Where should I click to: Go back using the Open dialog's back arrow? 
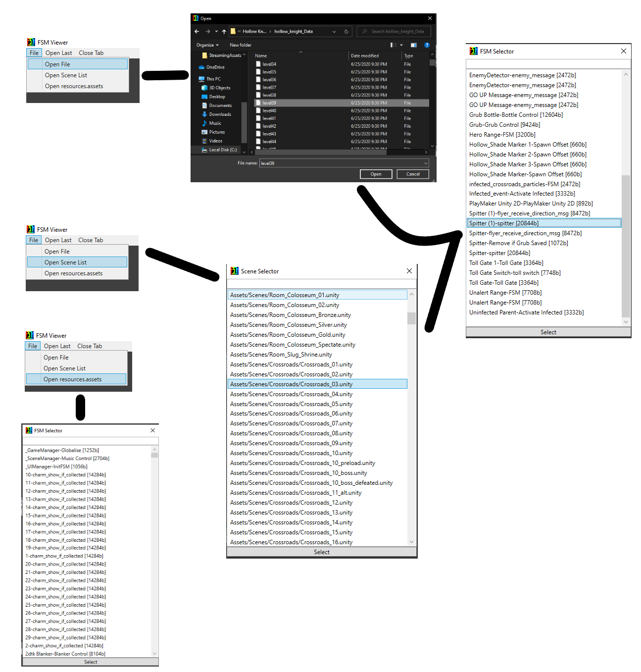pos(197,31)
